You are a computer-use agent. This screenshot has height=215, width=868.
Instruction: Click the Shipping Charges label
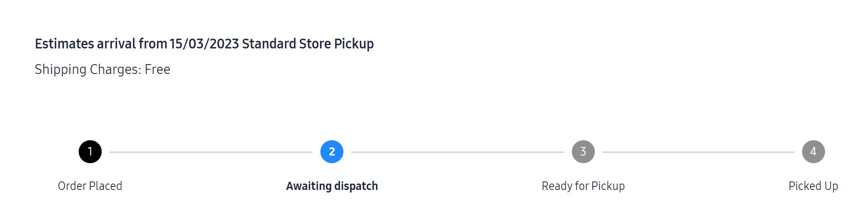click(x=88, y=69)
